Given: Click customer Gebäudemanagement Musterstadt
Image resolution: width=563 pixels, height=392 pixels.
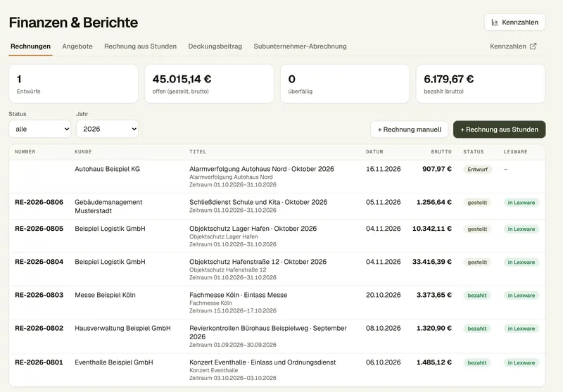Looking at the screenshot, I should click(108, 206).
